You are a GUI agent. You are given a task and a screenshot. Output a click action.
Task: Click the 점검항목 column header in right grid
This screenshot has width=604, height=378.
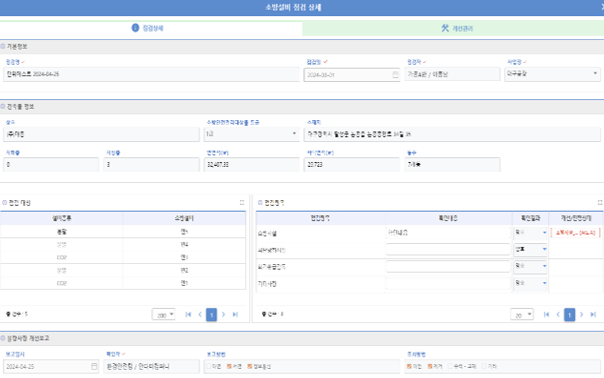[x=320, y=218]
